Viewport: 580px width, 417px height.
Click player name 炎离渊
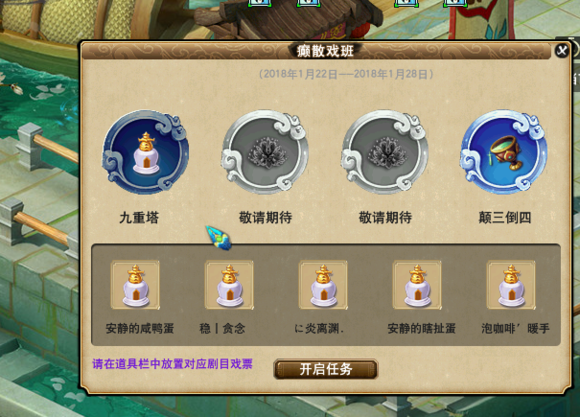point(319,328)
